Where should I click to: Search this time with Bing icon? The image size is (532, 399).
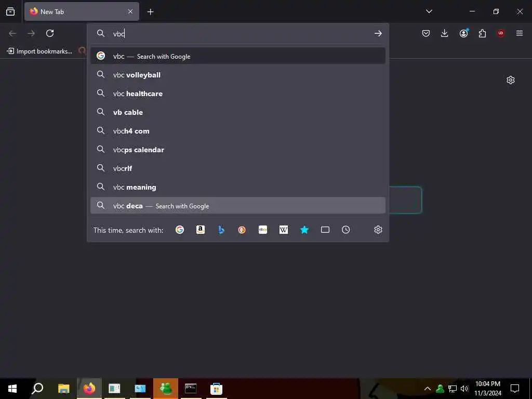click(221, 230)
